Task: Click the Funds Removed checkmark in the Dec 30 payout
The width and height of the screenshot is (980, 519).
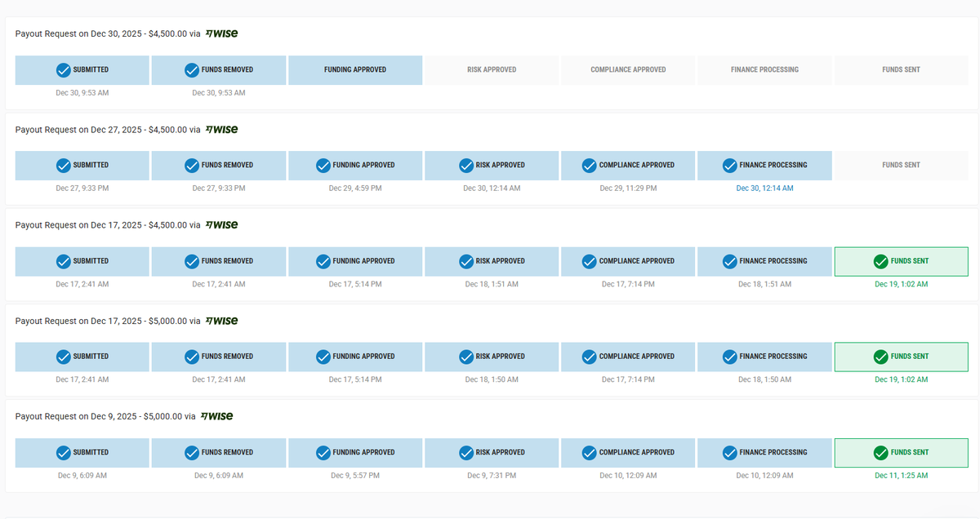Action: 192,70
